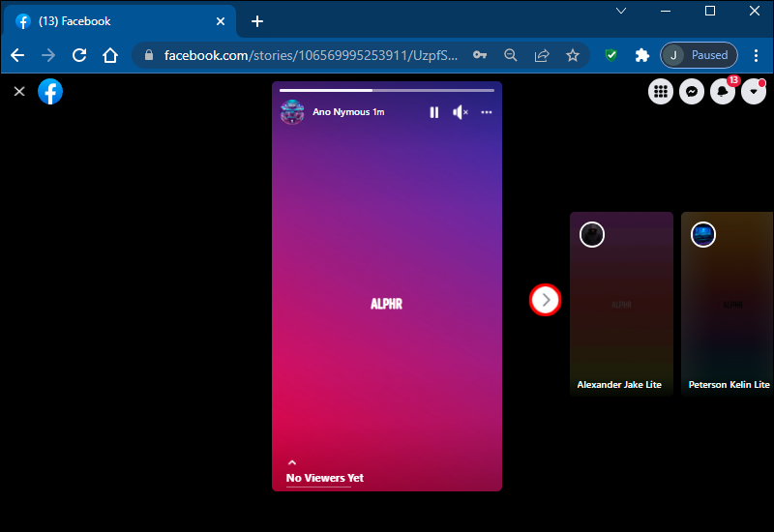774x532 pixels.
Task: Open notifications bell with 13 badge
Action: coord(723,91)
